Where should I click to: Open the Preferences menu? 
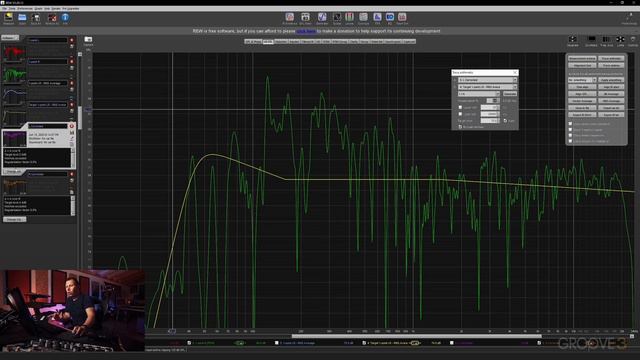[x=25, y=9]
